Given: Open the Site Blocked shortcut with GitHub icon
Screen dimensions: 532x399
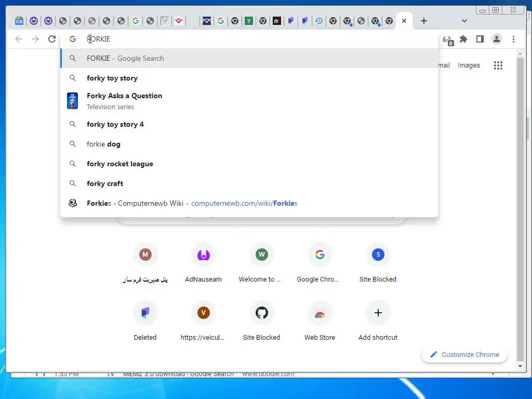Looking at the screenshot, I should click(261, 321).
